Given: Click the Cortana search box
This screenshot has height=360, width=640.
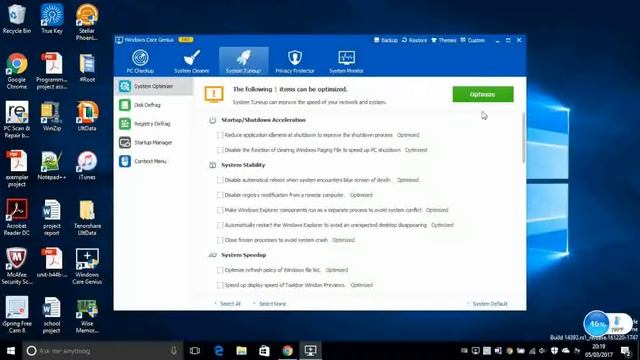Looking at the screenshot, I should click(103, 351).
